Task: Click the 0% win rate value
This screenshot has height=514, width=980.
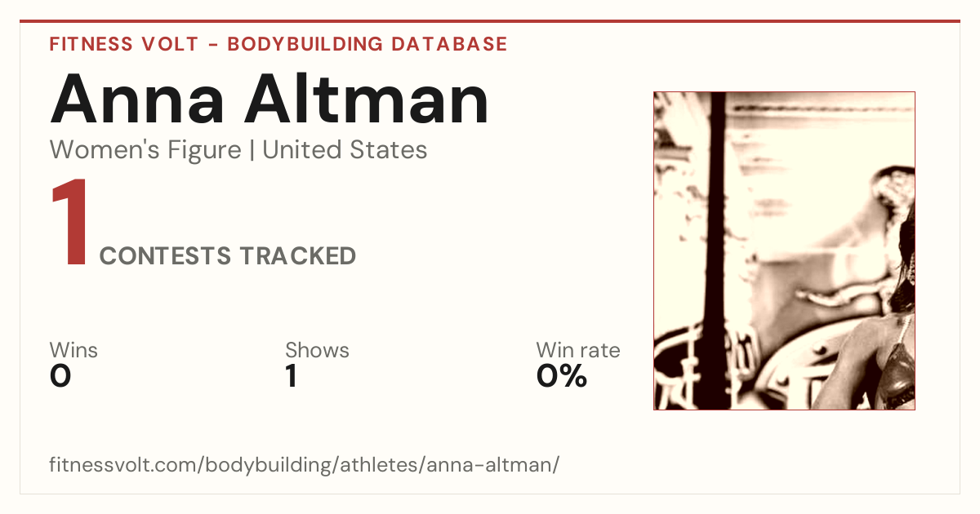Action: click(x=562, y=376)
